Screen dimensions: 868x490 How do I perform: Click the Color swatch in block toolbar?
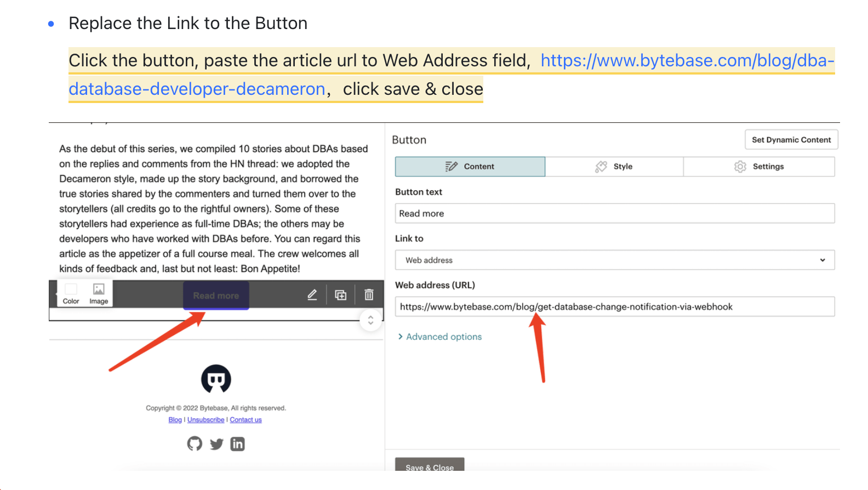coord(71,294)
